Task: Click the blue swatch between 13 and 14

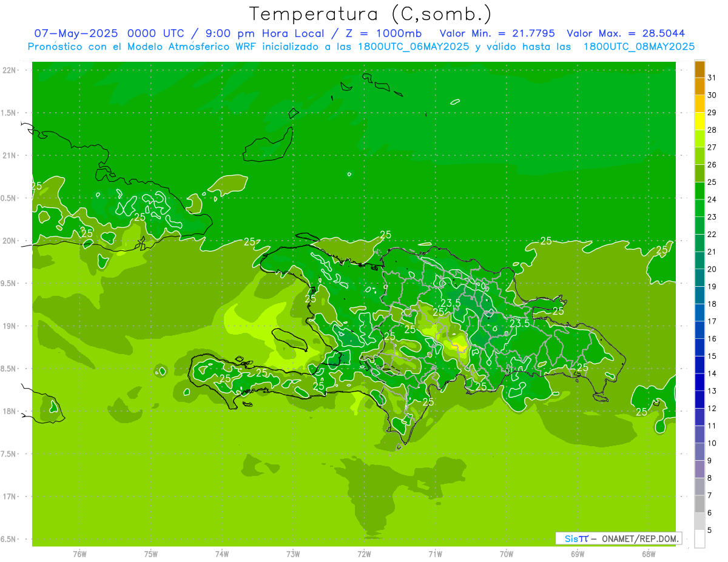Action: tap(699, 382)
